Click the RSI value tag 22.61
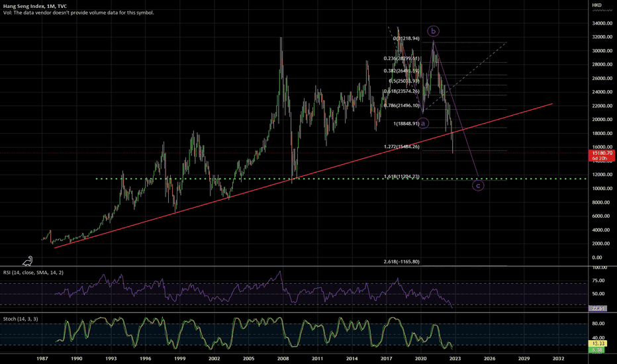Image resolution: width=617 pixels, height=364 pixels. 598,308
